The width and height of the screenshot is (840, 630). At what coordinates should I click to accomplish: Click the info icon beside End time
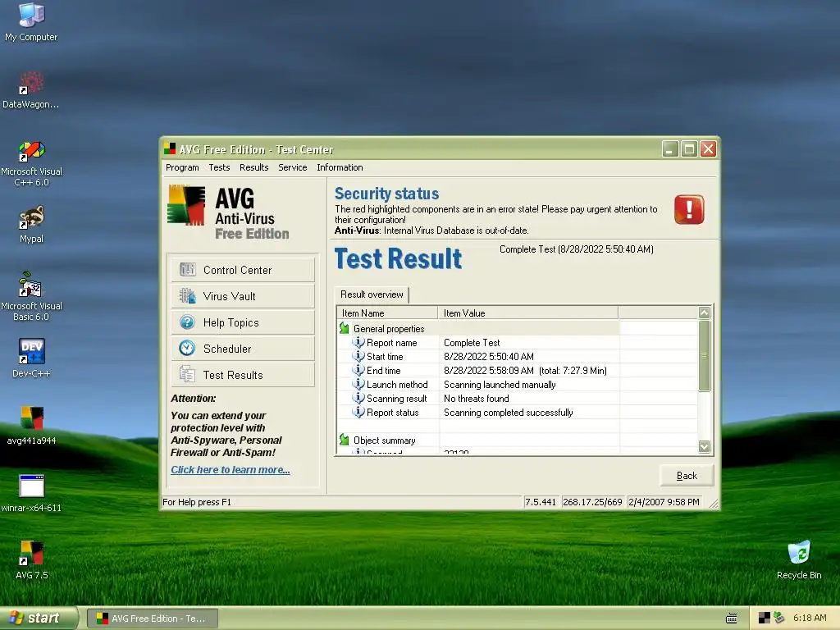click(358, 370)
